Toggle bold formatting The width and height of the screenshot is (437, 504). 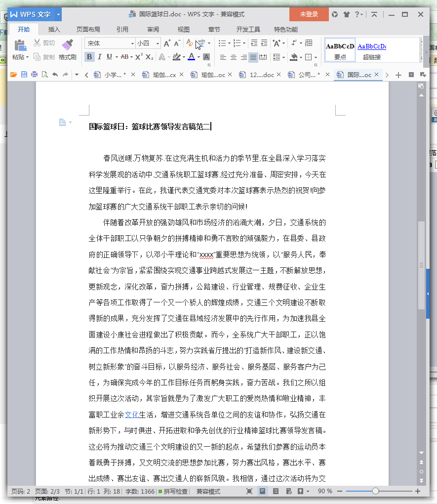click(89, 57)
